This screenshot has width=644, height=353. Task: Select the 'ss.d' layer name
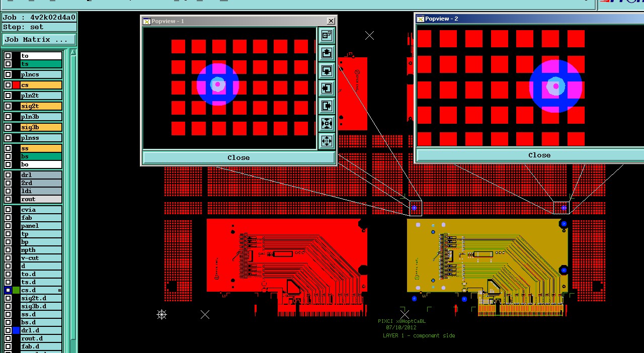click(41, 314)
